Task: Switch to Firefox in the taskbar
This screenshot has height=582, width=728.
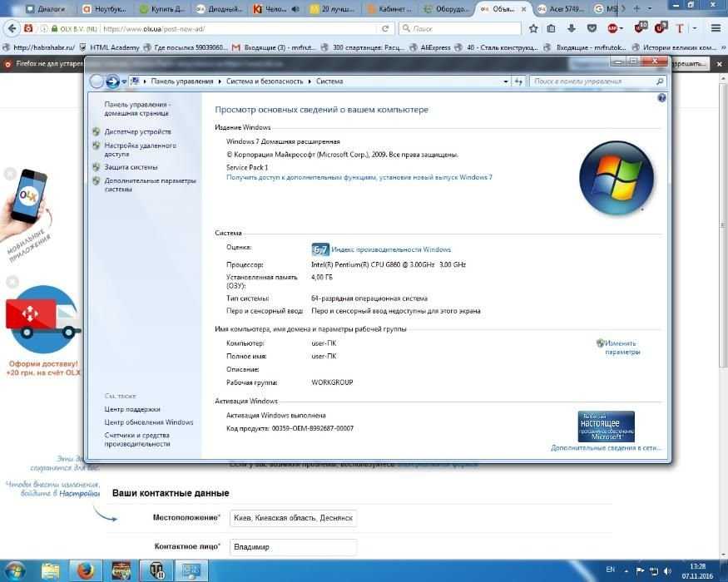Action: [86, 571]
